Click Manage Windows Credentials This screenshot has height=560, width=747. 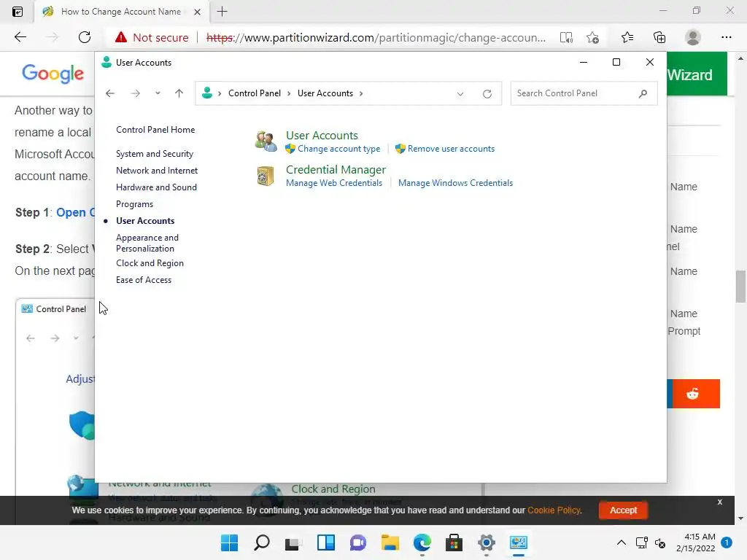455,183
